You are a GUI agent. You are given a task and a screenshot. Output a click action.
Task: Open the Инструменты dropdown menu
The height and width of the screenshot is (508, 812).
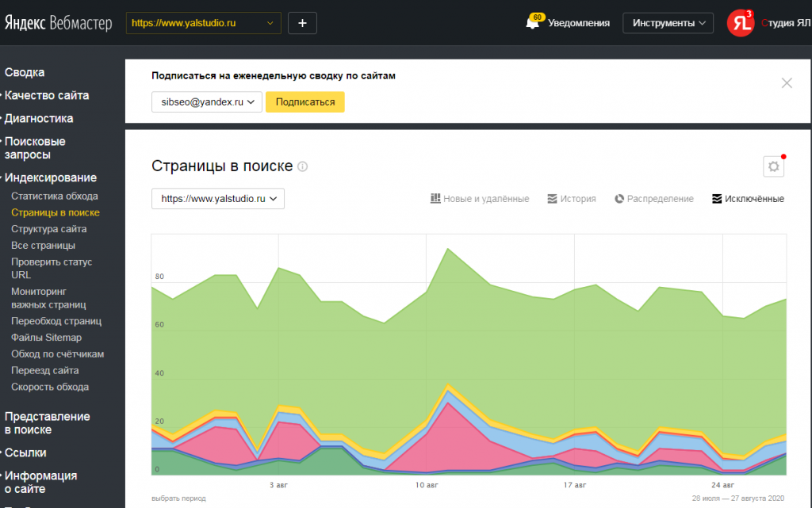click(668, 23)
